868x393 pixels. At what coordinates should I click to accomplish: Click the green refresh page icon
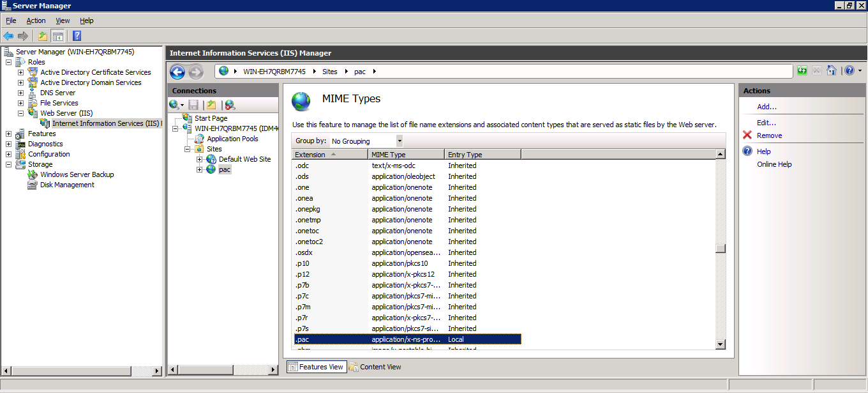(x=802, y=71)
